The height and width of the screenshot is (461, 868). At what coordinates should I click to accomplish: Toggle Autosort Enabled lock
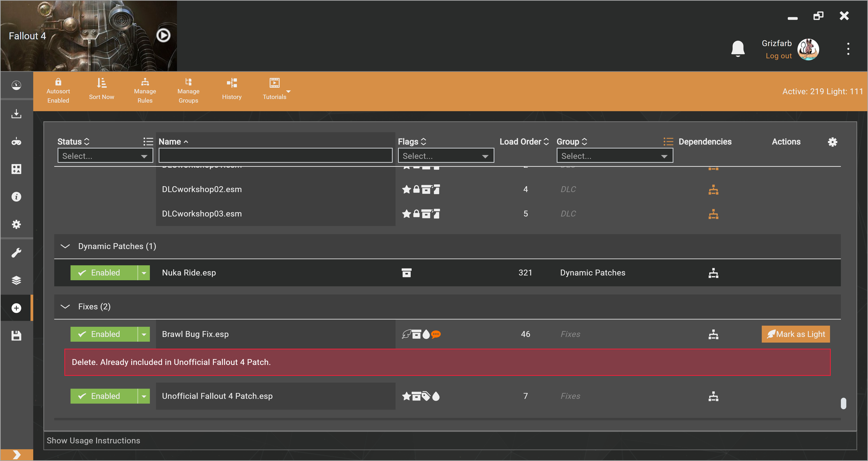58,91
